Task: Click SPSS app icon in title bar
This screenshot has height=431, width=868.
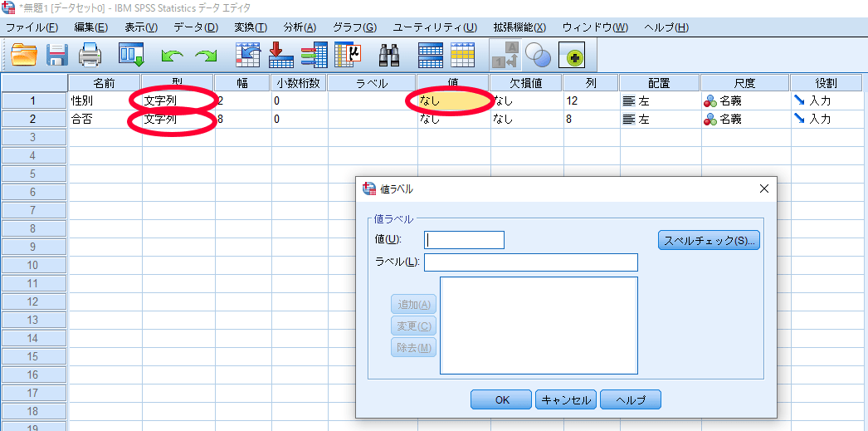Action: (7, 7)
